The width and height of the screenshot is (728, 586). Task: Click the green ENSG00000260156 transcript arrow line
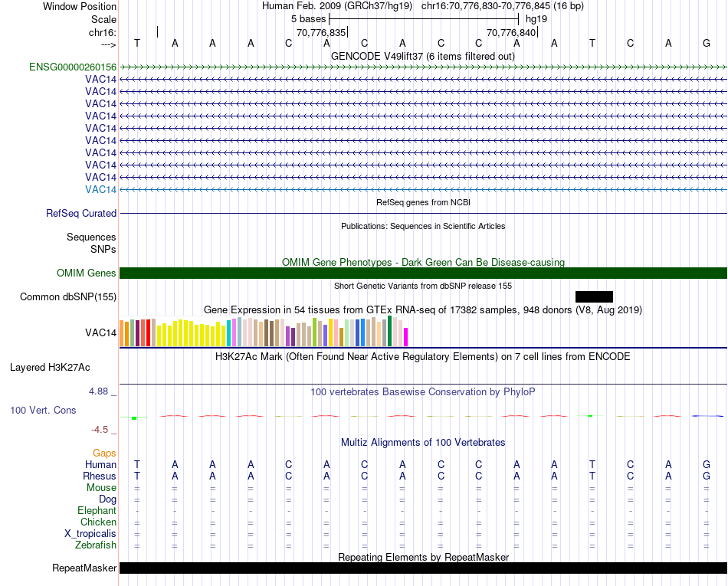[x=423, y=67]
